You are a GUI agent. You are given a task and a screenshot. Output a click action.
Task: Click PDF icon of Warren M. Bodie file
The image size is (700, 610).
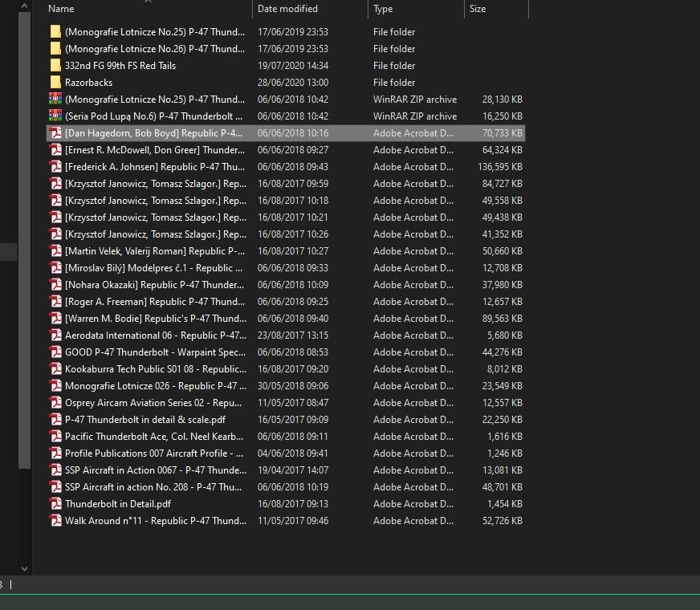tap(55, 318)
